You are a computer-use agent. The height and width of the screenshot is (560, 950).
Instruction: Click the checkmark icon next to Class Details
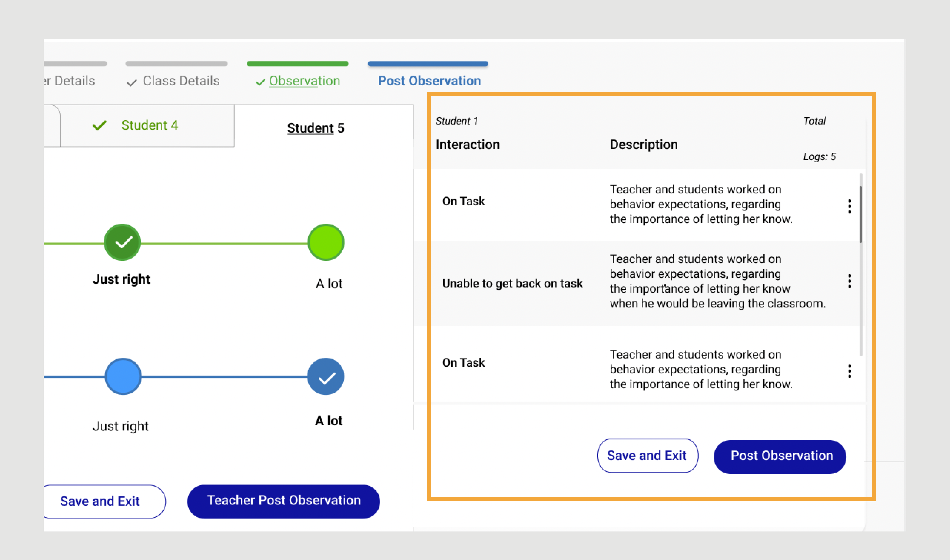tap(131, 82)
